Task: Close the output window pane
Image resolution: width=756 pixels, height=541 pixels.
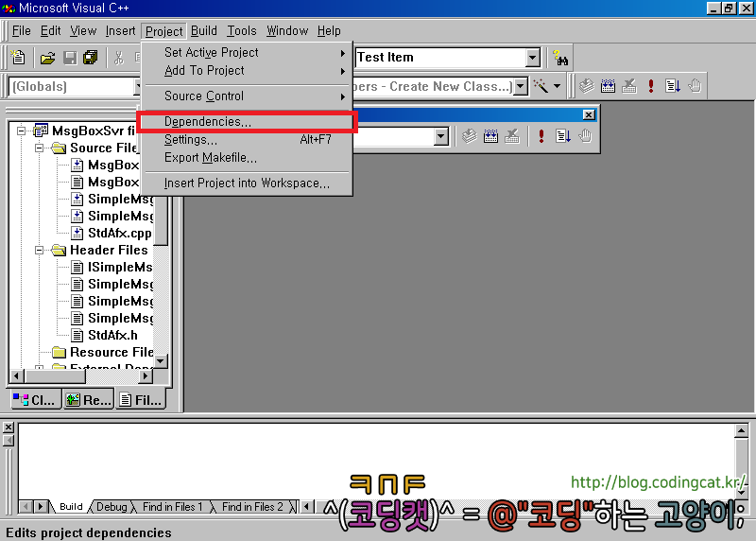Action: pyautogui.click(x=9, y=428)
